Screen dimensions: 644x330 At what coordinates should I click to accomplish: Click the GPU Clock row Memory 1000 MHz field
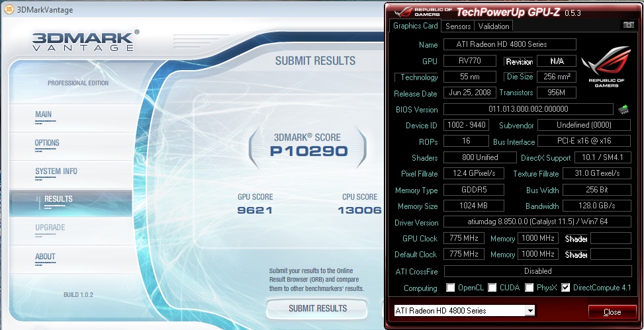coord(537,238)
